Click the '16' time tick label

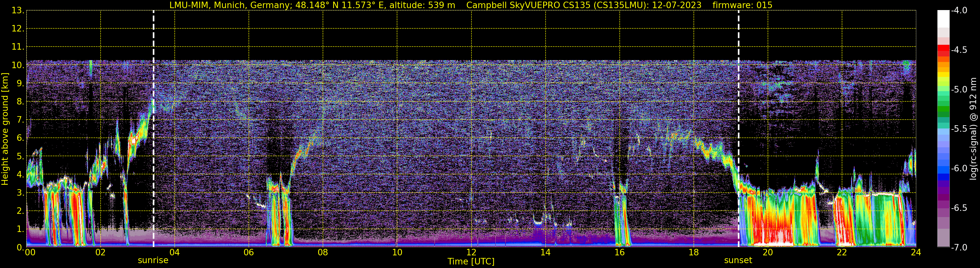(x=620, y=252)
